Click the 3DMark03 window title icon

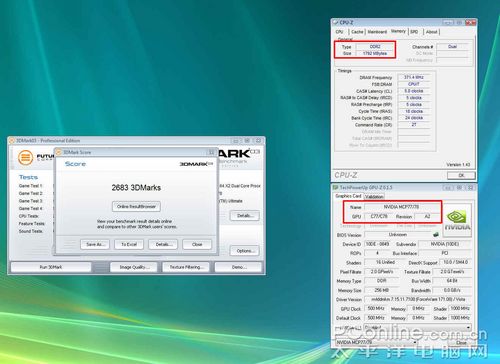[x=12, y=140]
